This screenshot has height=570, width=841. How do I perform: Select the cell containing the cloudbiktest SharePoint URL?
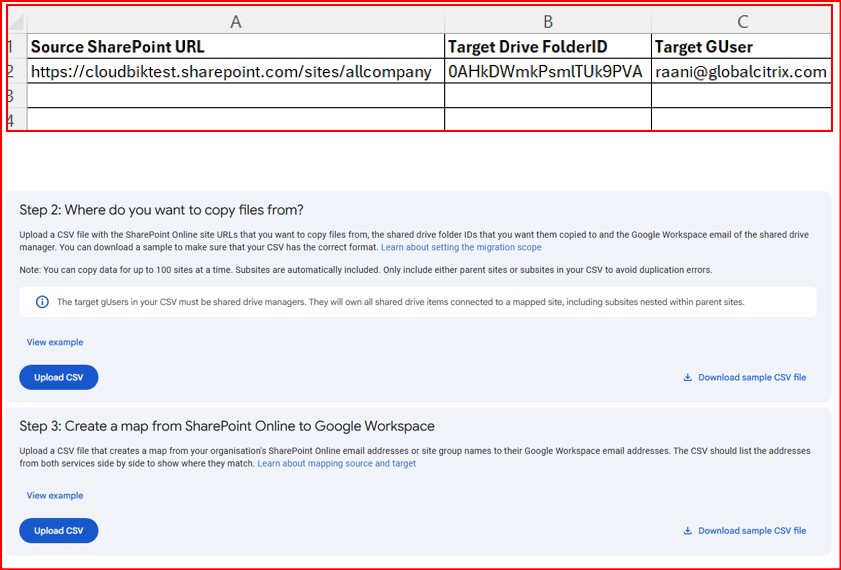(x=235, y=71)
